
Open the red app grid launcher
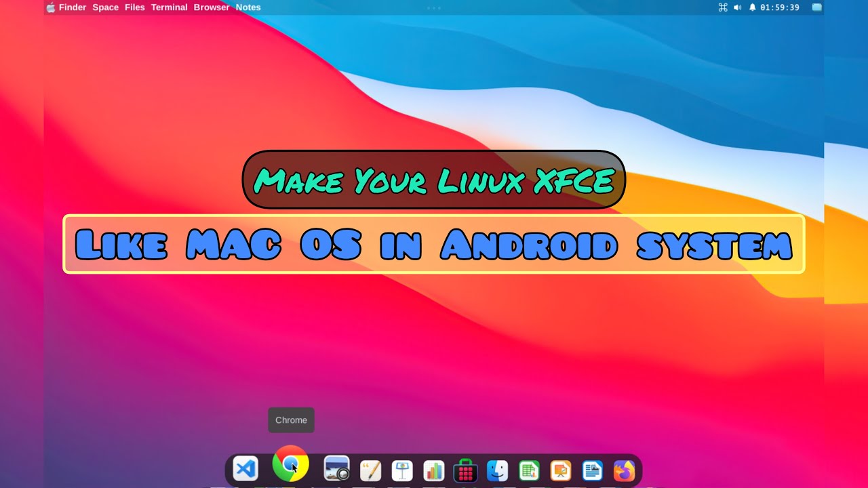pos(465,470)
